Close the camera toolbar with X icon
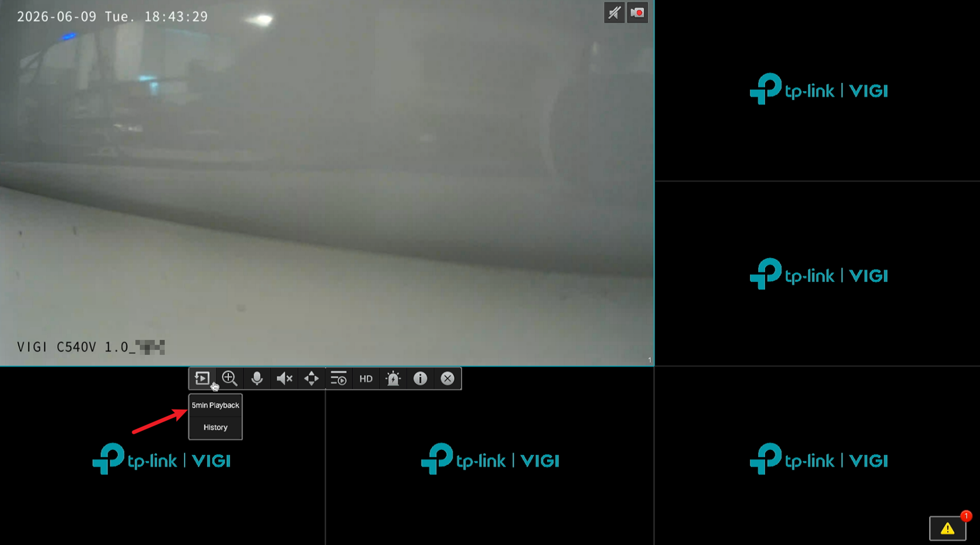 448,378
